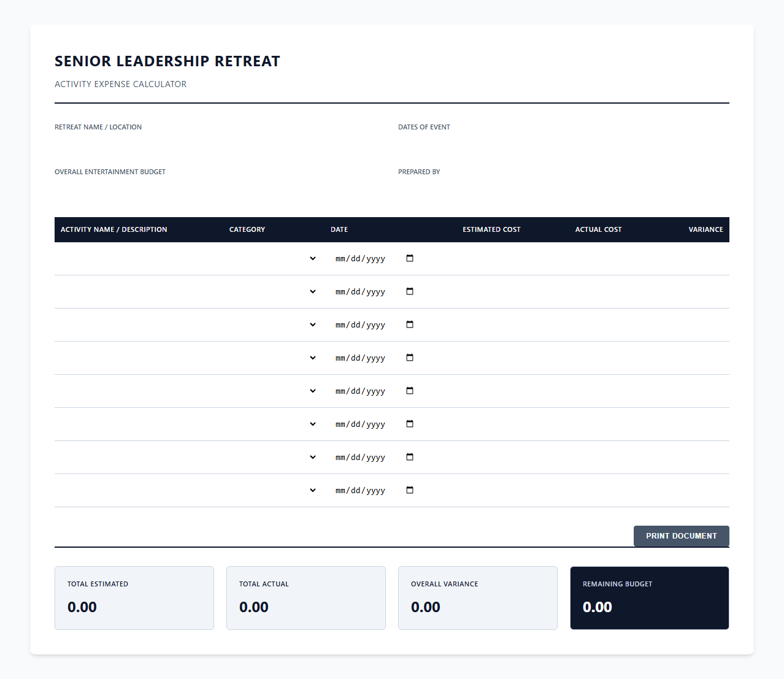Click the Total Actual summary card

[306, 598]
